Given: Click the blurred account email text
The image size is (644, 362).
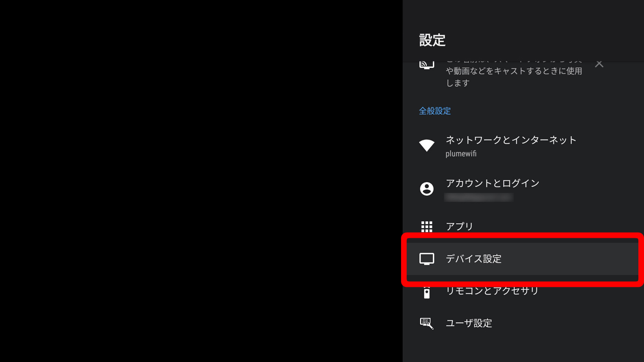Looking at the screenshot, I should tap(479, 197).
